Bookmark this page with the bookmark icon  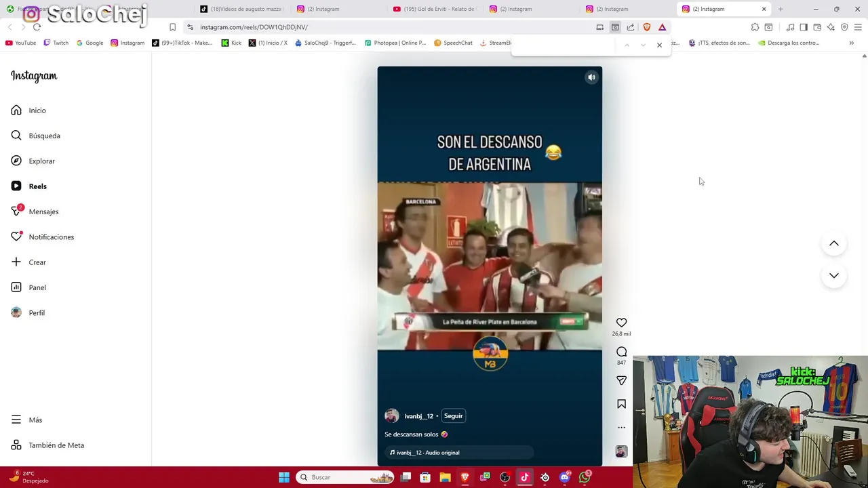pos(172,27)
